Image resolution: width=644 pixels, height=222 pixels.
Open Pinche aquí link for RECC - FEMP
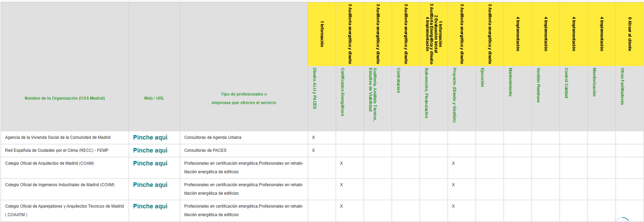click(150, 150)
